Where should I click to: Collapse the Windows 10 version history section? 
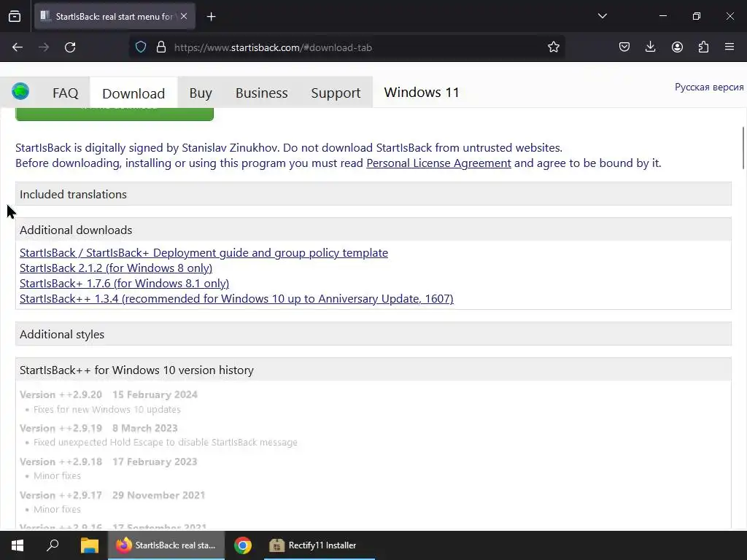(x=373, y=370)
